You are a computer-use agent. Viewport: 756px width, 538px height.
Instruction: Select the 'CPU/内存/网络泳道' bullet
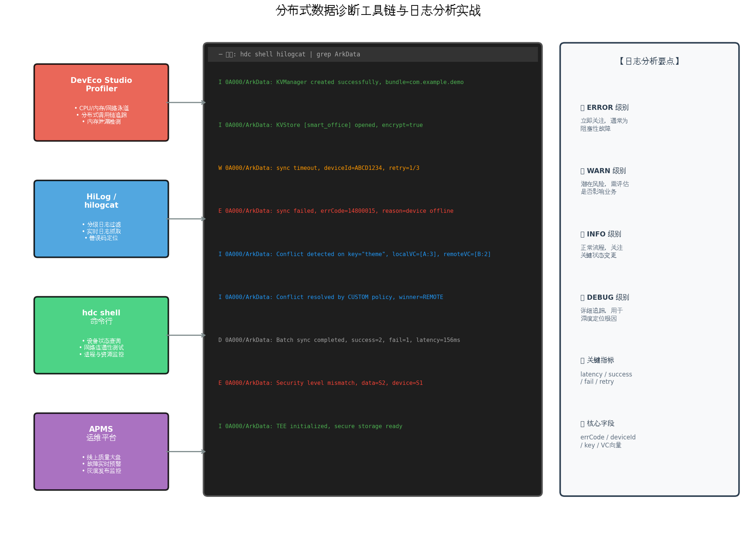tap(101, 108)
